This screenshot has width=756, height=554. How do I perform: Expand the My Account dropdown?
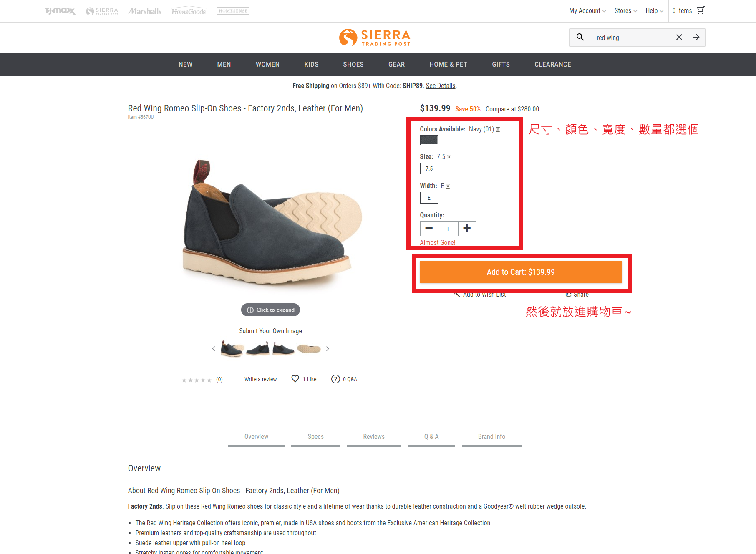pos(587,11)
